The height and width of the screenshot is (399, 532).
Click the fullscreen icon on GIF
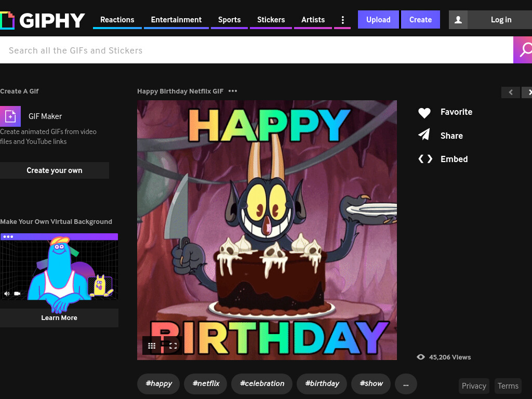pos(173,345)
